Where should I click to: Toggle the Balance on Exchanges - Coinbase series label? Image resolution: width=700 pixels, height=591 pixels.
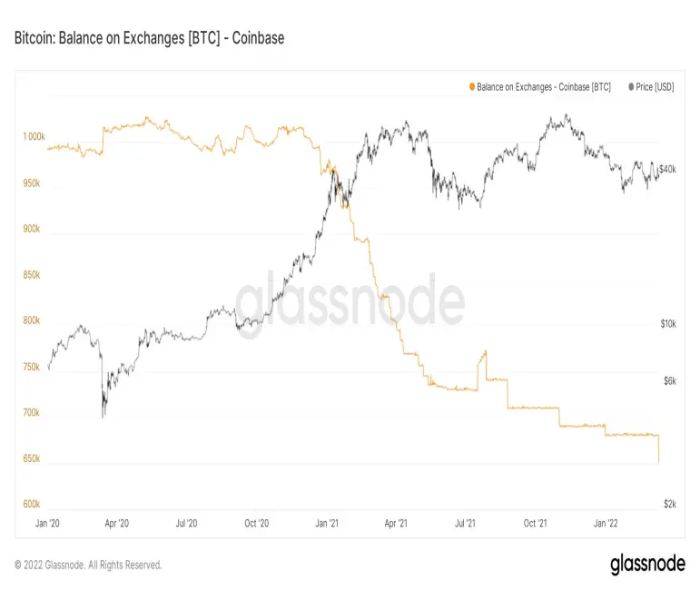[544, 87]
